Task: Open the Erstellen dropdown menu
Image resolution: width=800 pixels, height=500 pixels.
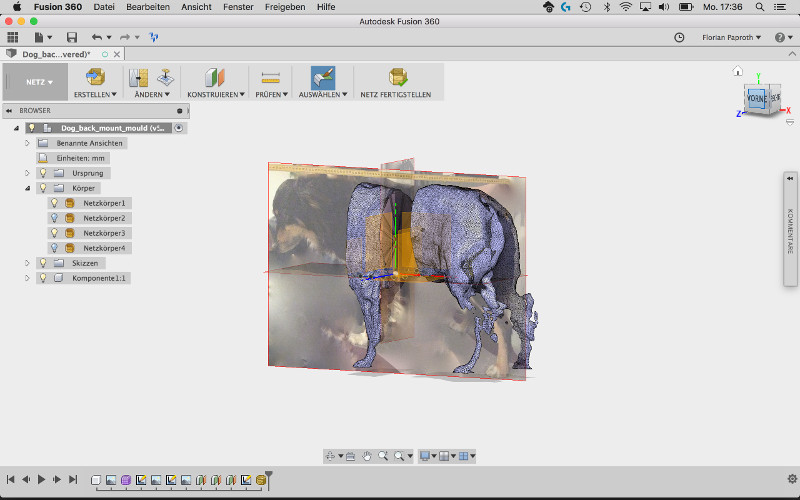Action: [95, 94]
